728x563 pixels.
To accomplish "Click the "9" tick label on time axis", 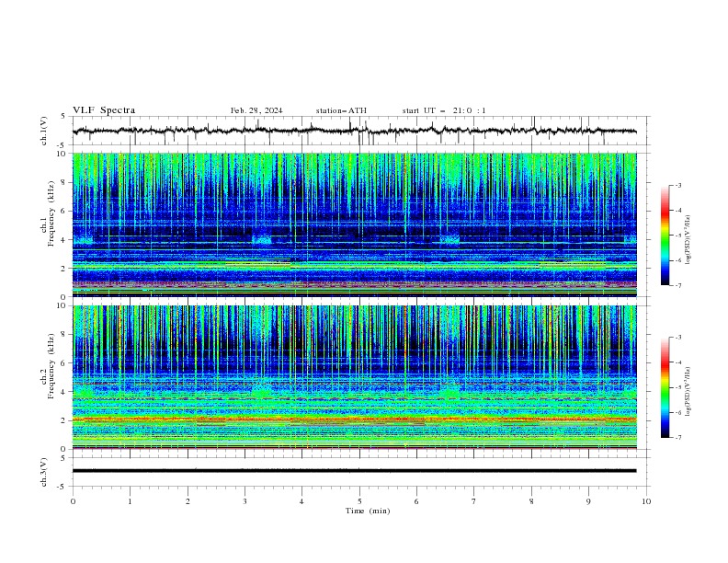I will point(588,501).
